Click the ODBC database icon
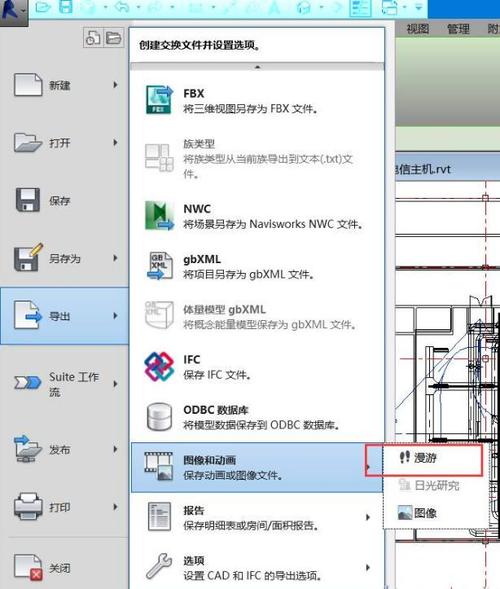The width and height of the screenshot is (500, 589). click(x=159, y=417)
